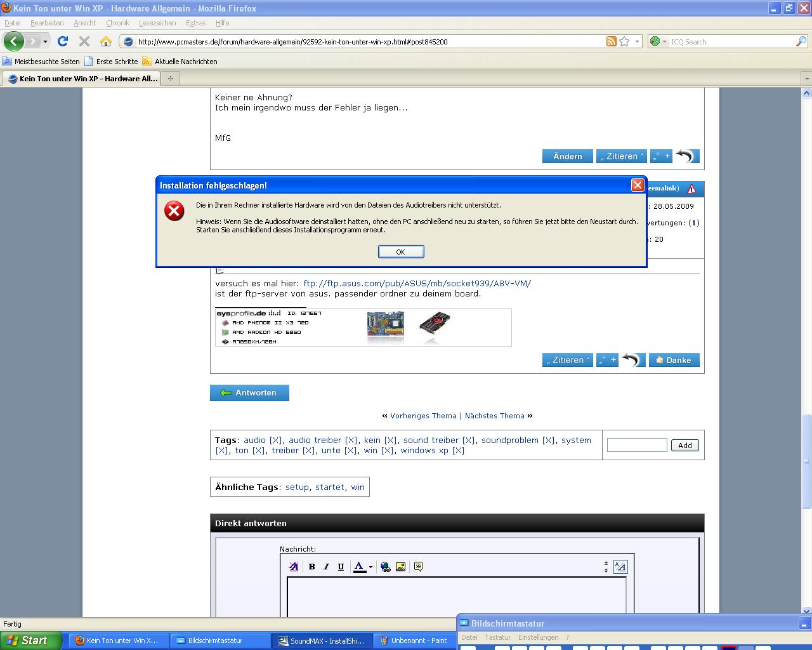Insert a link using the editor toolbar
Screen dimensions: 812x650
click(385, 567)
